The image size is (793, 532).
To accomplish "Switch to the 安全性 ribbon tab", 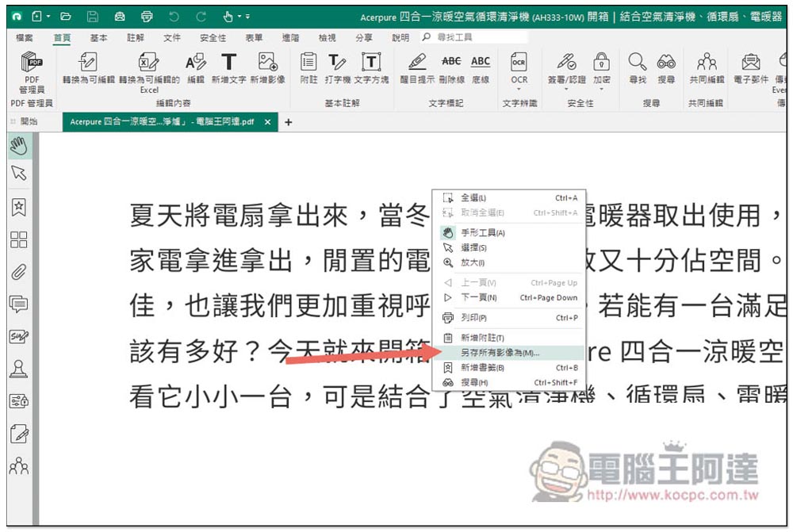I will pyautogui.click(x=213, y=38).
